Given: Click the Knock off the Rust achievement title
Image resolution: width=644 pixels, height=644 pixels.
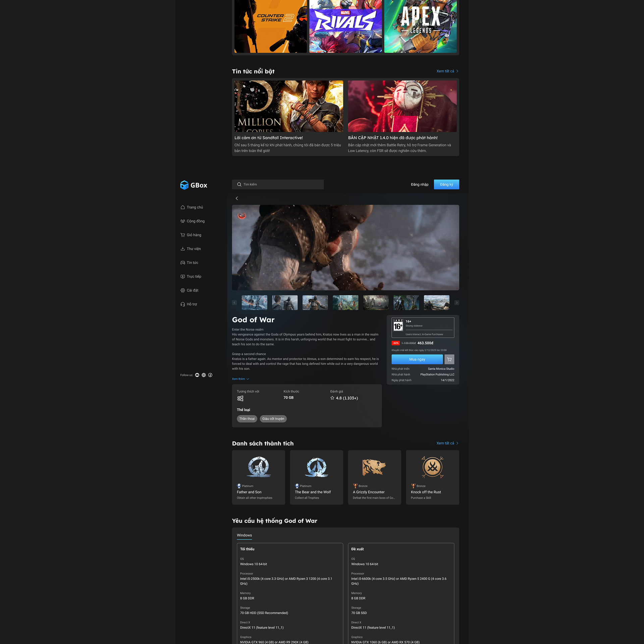Looking at the screenshot, I should coord(426,492).
